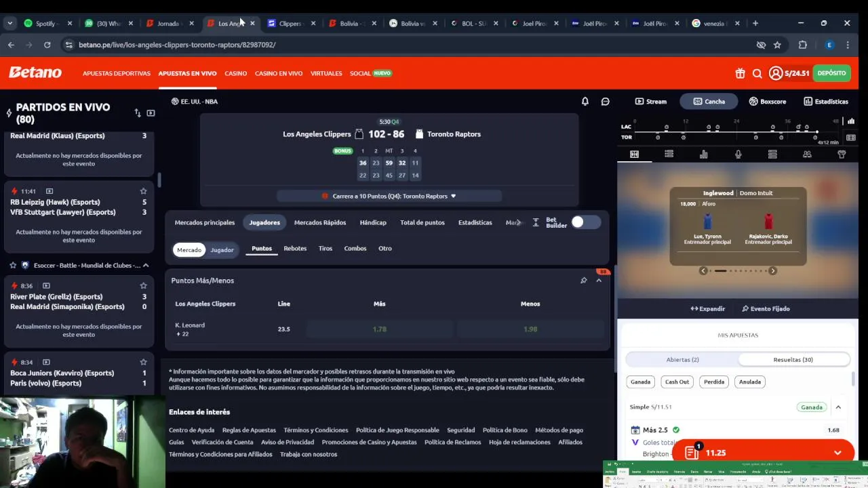Bet Menos 1.98 on K. Leonard
This screenshot has height=488, width=868.
click(530, 329)
